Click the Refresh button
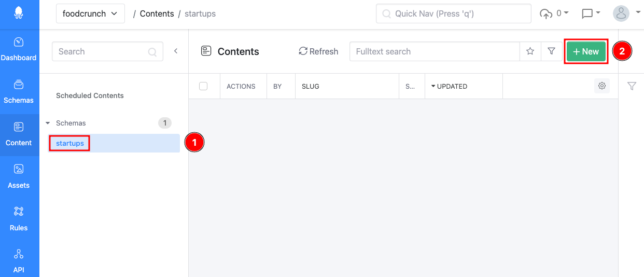Screen dimensions: 644x277 (x=318, y=51)
